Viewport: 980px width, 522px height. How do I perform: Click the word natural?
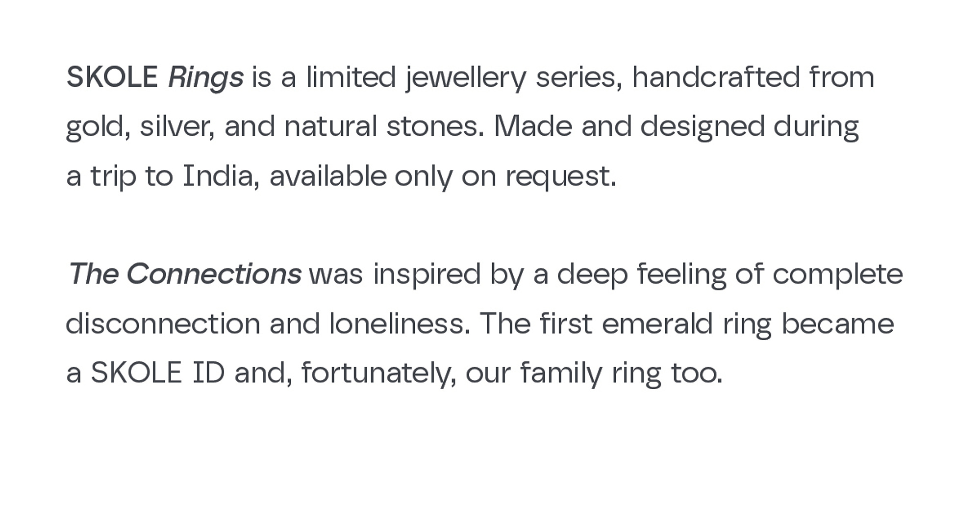(x=330, y=126)
